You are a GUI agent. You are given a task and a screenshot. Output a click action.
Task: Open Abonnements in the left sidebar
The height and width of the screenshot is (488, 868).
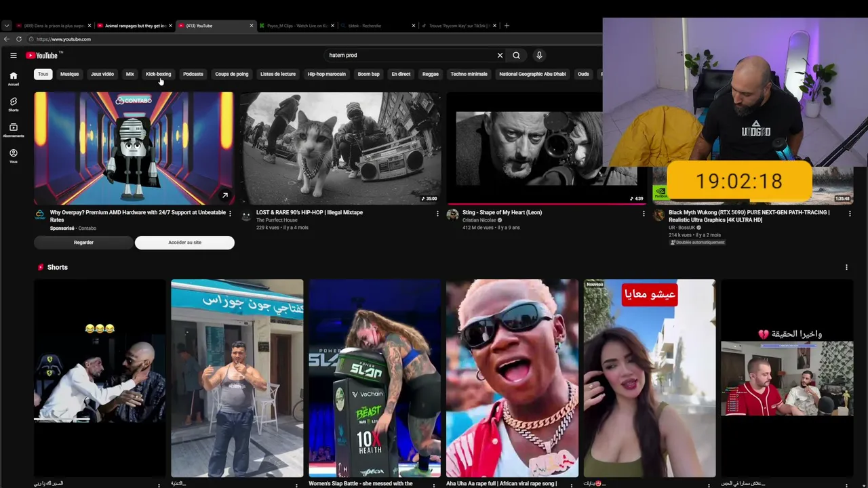[13, 130]
